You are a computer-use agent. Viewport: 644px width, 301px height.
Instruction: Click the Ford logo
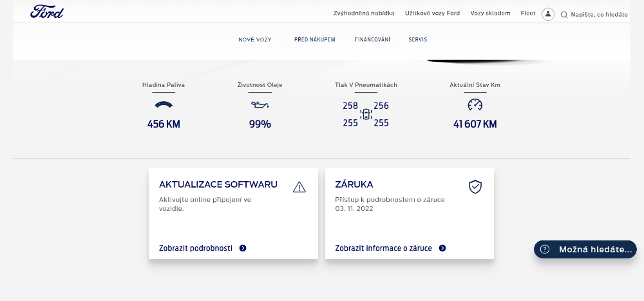(x=47, y=12)
